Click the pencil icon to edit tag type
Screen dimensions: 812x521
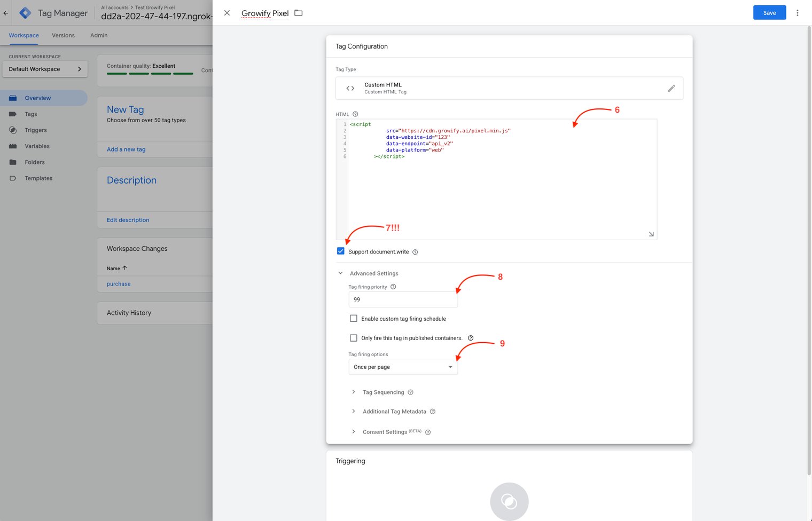coord(671,89)
